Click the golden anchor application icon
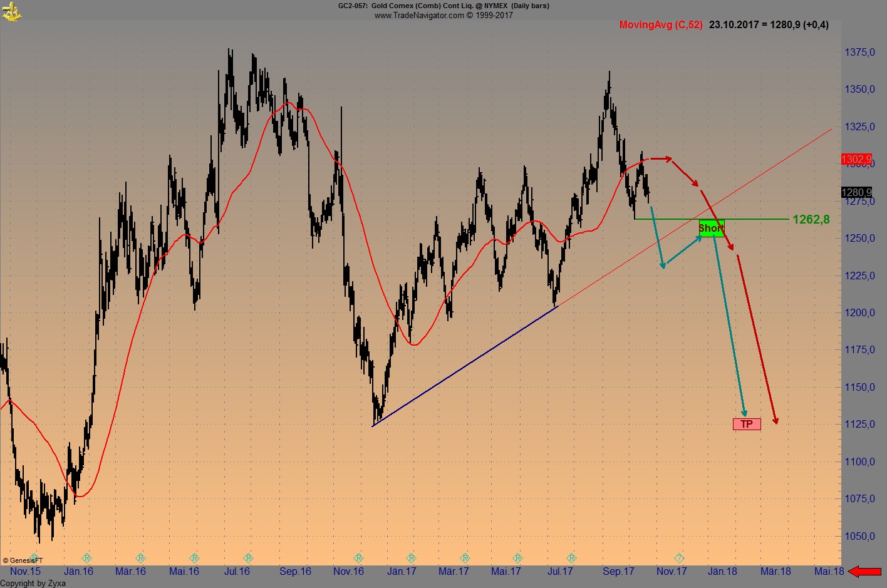The height and width of the screenshot is (588, 887). point(13,11)
